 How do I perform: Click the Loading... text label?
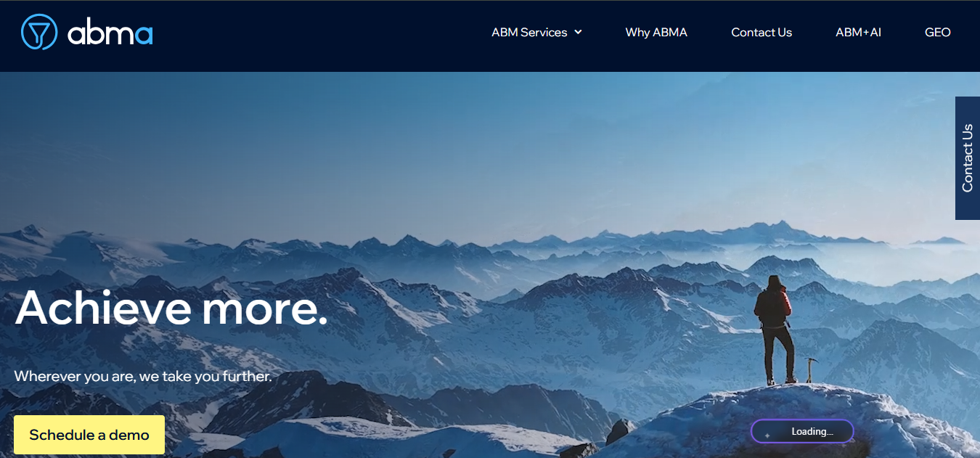tap(812, 432)
